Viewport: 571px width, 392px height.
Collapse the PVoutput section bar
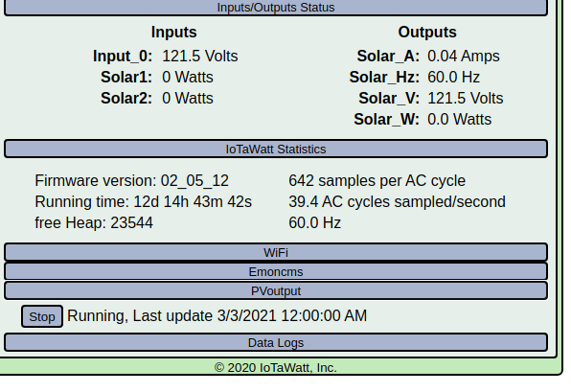tap(276, 291)
